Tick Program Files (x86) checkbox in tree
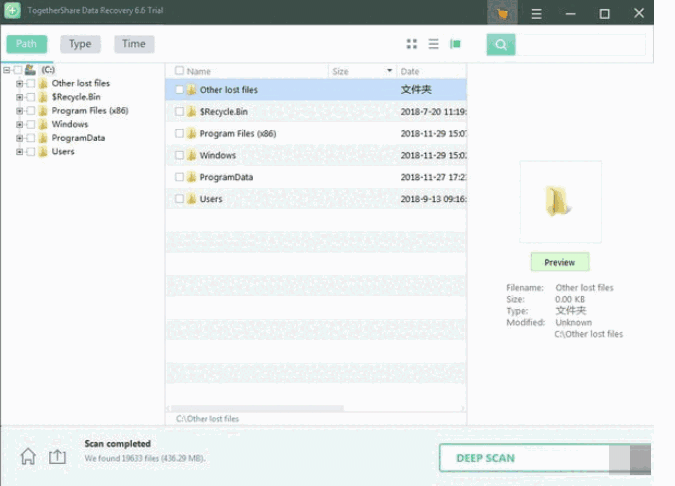The height and width of the screenshot is (486, 675). (x=31, y=111)
